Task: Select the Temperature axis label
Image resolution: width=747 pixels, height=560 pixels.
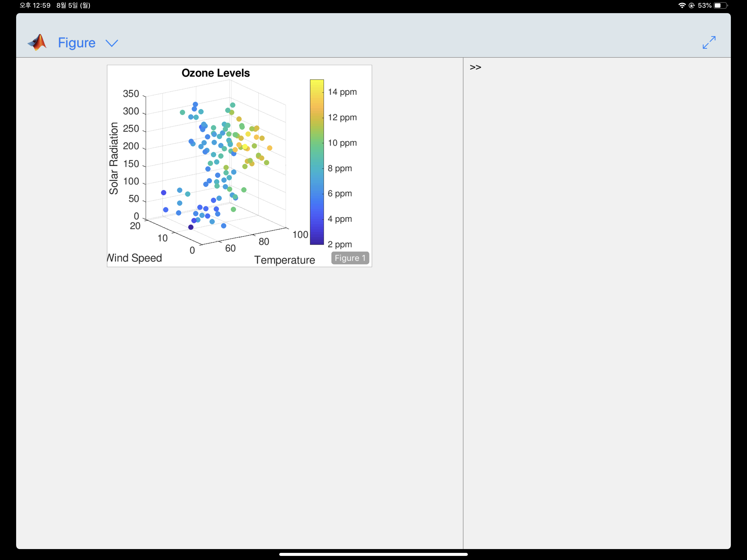Action: (284, 260)
